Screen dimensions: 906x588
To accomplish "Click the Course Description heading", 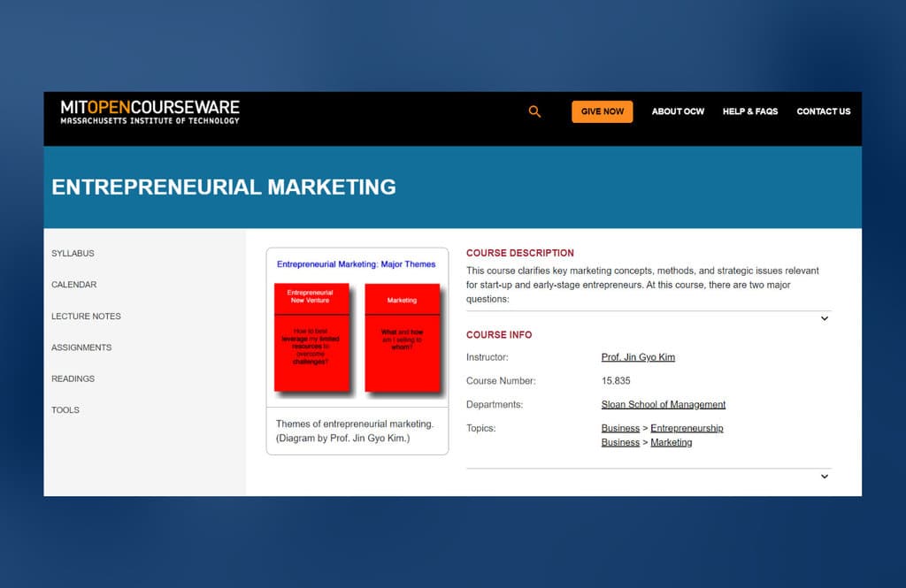I will pos(520,253).
